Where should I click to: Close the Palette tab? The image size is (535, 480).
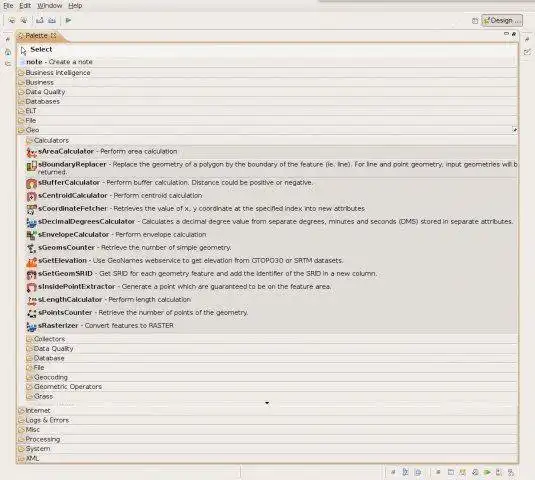(54, 35)
